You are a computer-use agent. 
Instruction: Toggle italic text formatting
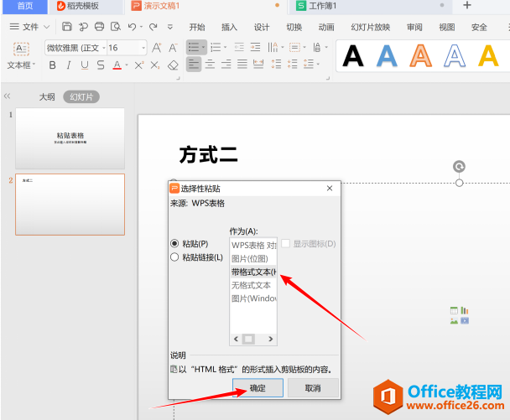(69, 65)
